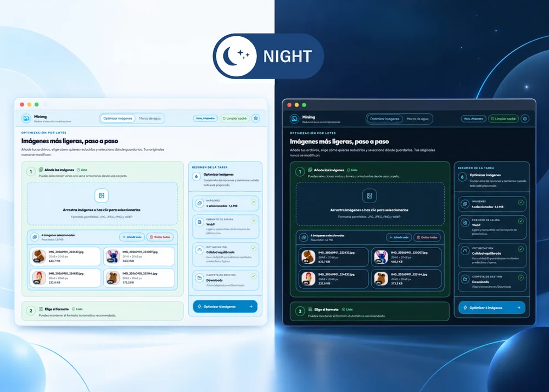Viewport: 549px width, 392px height.
Task: Click 'Hola, Alejandro' in the dark window
Action: (473, 119)
